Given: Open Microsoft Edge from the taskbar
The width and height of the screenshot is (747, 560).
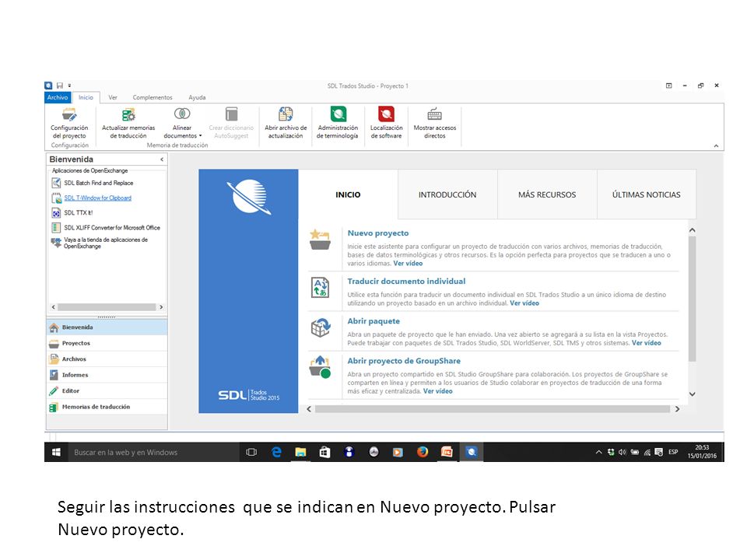Looking at the screenshot, I should click(x=276, y=452).
